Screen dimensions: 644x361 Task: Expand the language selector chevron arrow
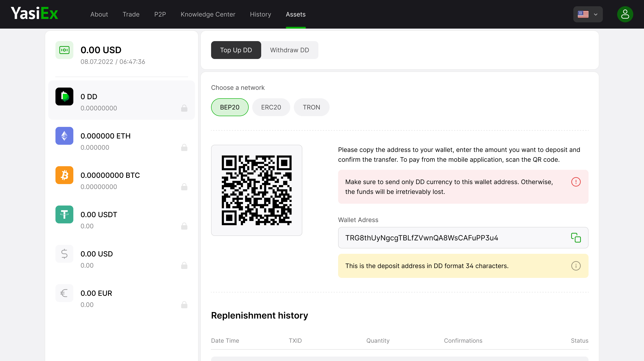595,14
